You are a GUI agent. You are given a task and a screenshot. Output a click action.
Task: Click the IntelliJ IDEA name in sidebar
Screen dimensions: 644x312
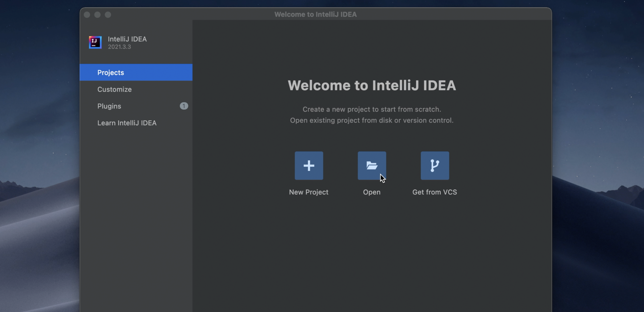(x=127, y=39)
